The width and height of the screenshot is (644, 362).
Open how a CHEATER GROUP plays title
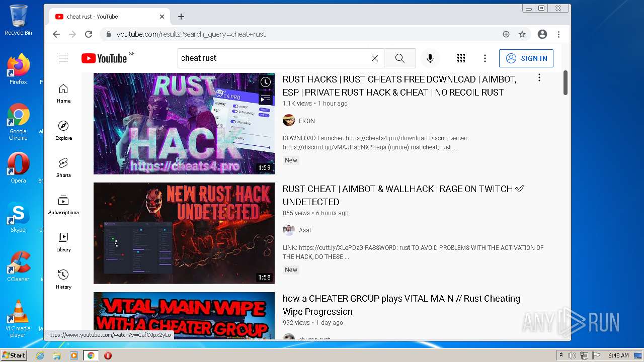401,305
